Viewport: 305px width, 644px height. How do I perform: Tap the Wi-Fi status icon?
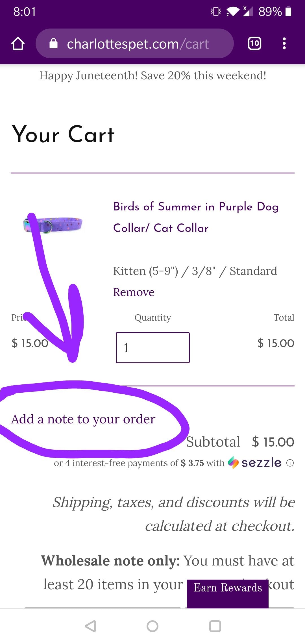tap(232, 12)
